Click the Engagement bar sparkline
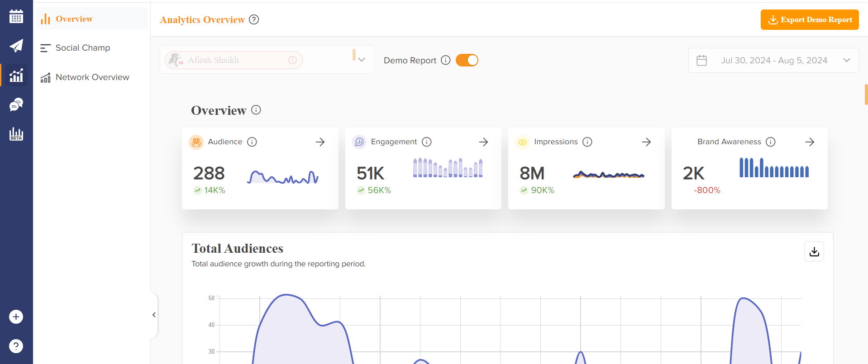Screen dimensions: 868x364 point(448,167)
